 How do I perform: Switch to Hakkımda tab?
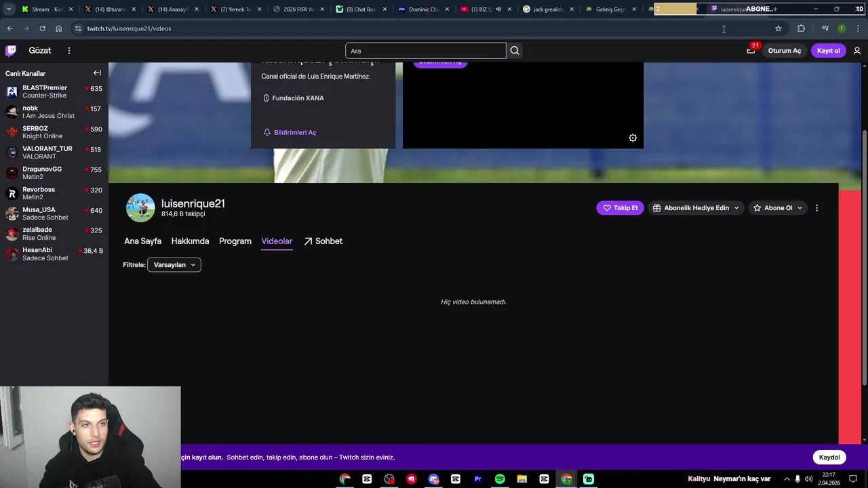point(190,241)
